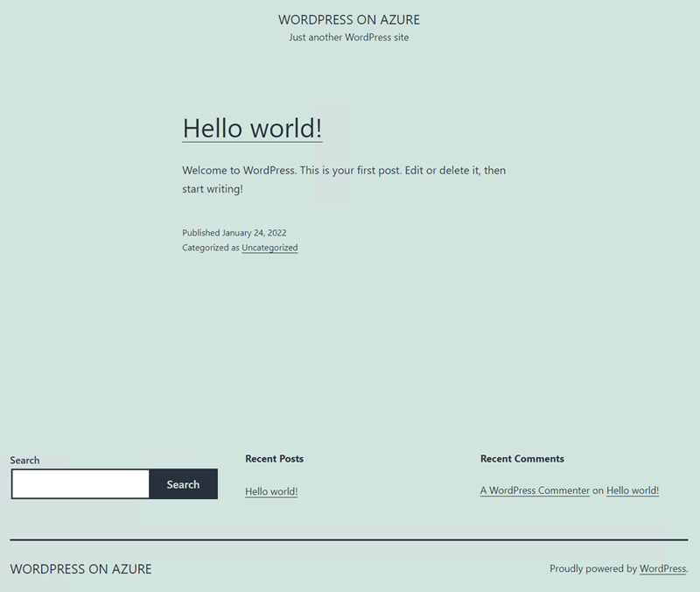The image size is (700, 592).
Task: Click the footer WORDPRESS ON AZURE site title
Action: 80,569
